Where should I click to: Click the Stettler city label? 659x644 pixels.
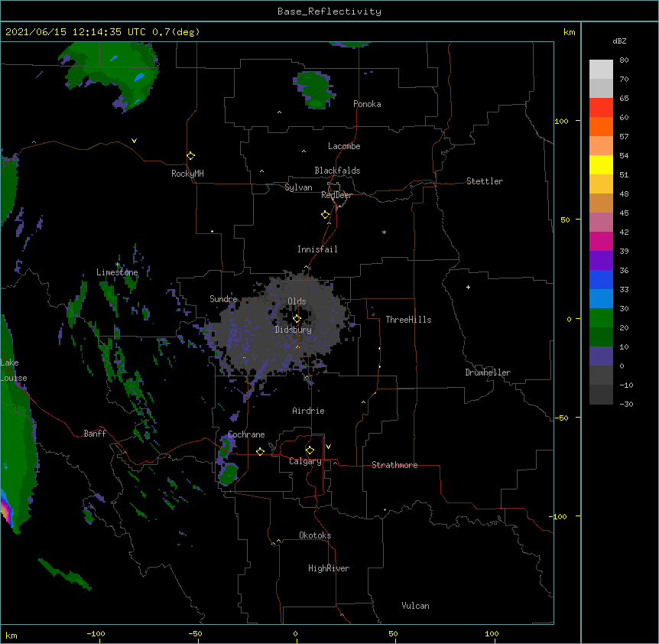(x=485, y=181)
